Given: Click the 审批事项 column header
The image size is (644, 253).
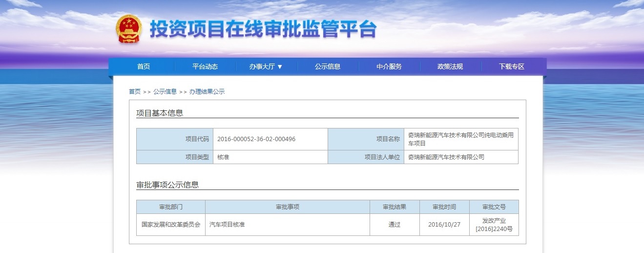Looking at the screenshot, I should point(288,207).
